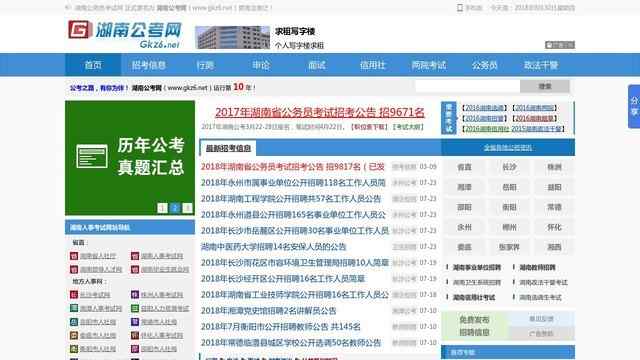Open the 历年公考真题汇总 green banner
Image resolution: width=640 pixels, height=360 pixels.
[x=130, y=158]
